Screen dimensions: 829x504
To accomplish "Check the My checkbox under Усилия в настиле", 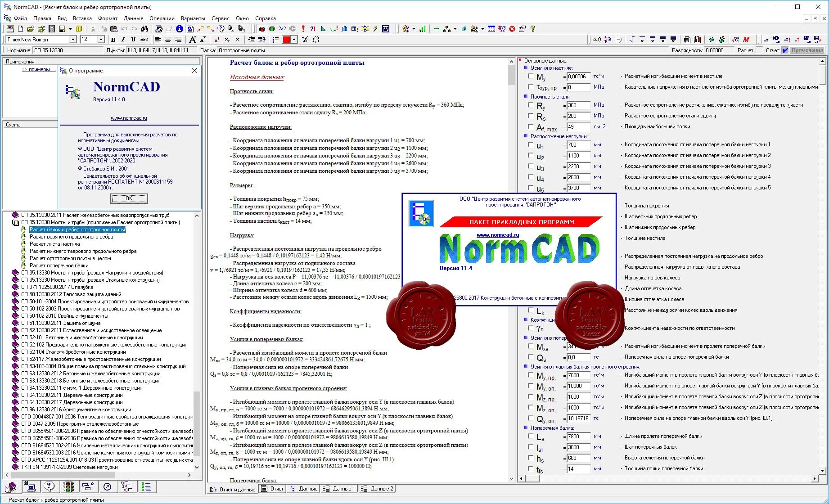I will click(x=531, y=76).
